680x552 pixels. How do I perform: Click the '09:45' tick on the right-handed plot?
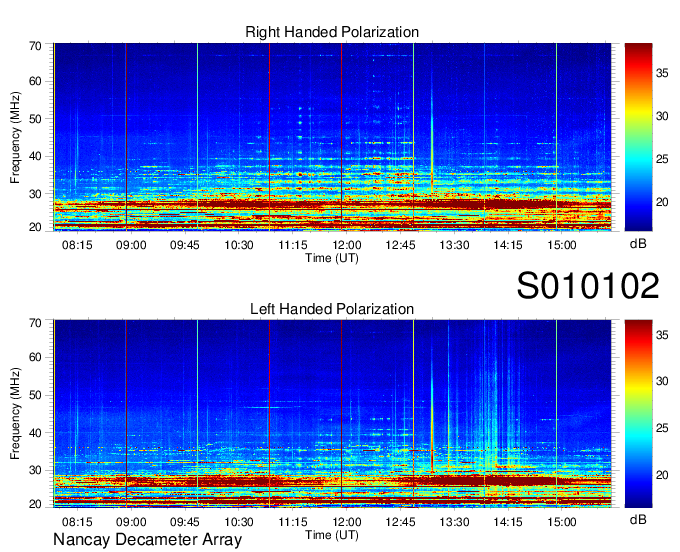(x=185, y=245)
